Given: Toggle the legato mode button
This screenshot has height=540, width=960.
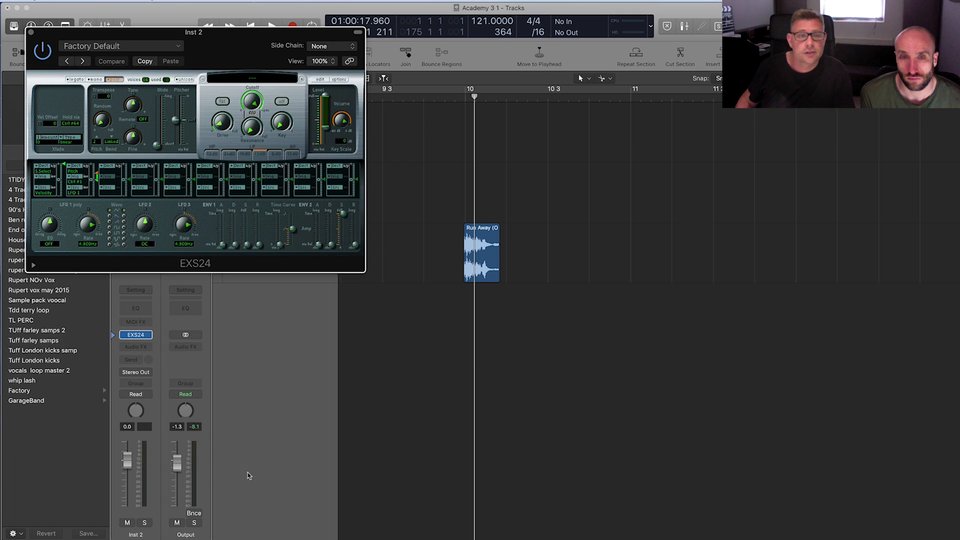Looking at the screenshot, I should click(75, 80).
